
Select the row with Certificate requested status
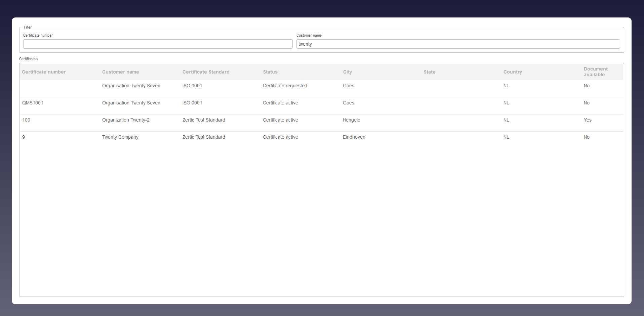tap(285, 86)
